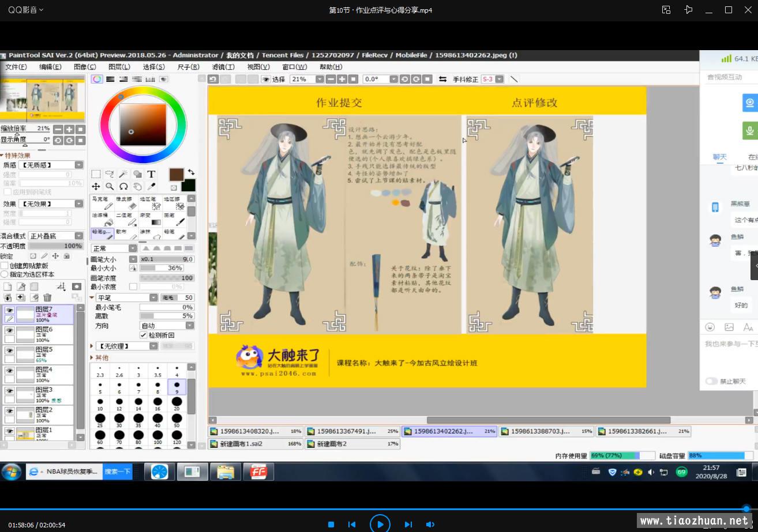Viewport: 758px width, 532px height.
Task: Pick the eyedropper color picker tool
Action: click(151, 187)
